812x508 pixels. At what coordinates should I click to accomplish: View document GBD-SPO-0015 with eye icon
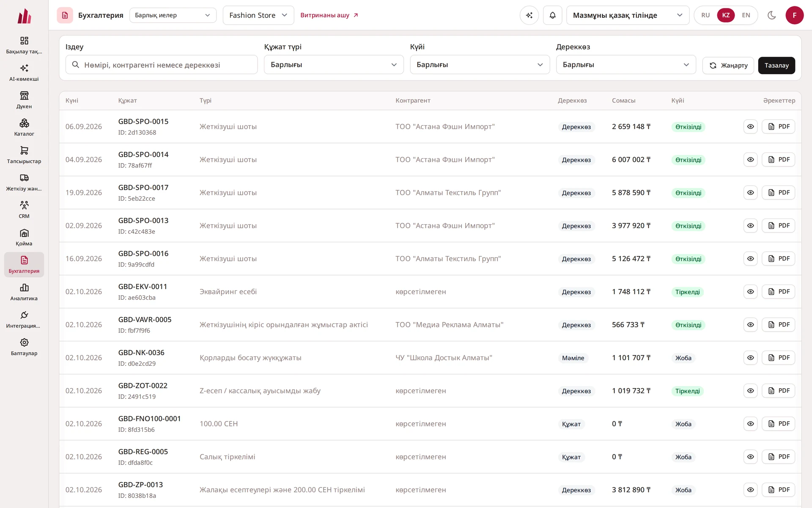[750, 127]
